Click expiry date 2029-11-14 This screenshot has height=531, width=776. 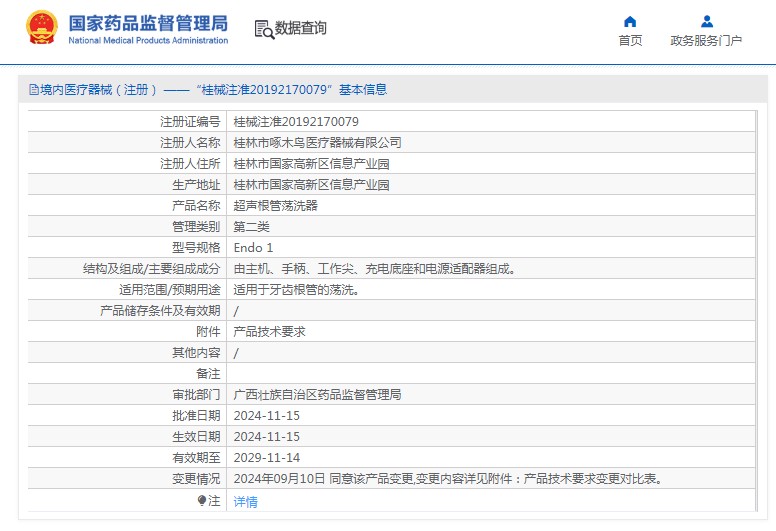267,458
